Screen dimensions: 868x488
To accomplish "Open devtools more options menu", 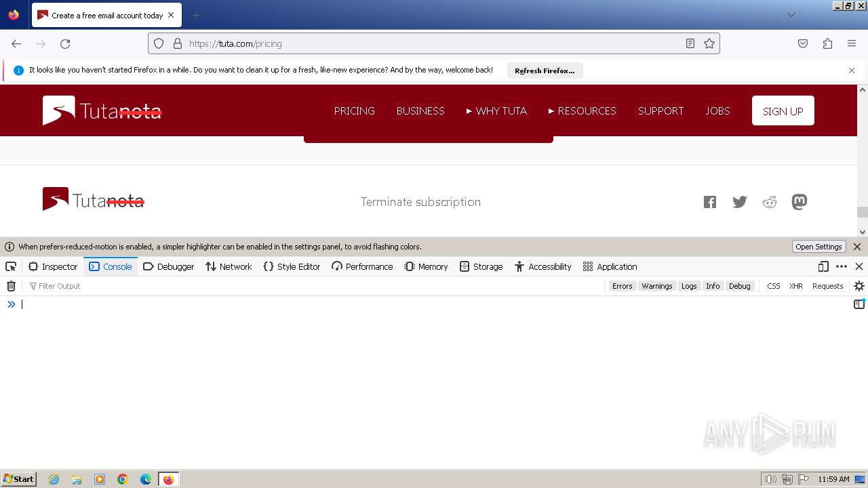I will [x=842, y=266].
